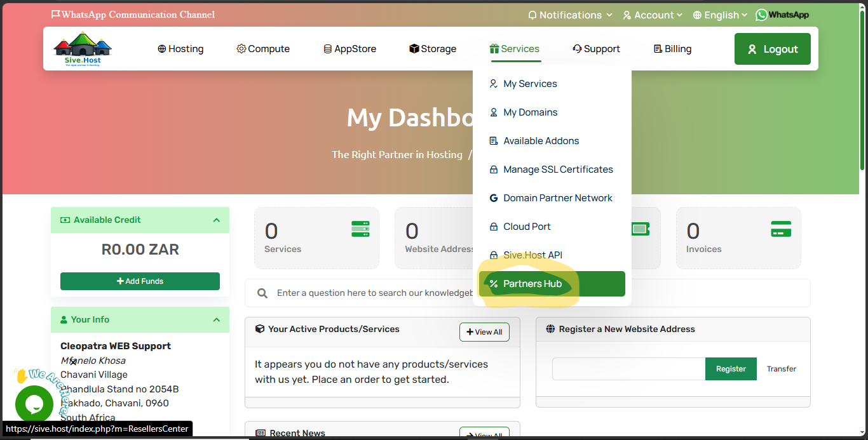Open the Support menu
This screenshot has height=440, width=868.
596,49
